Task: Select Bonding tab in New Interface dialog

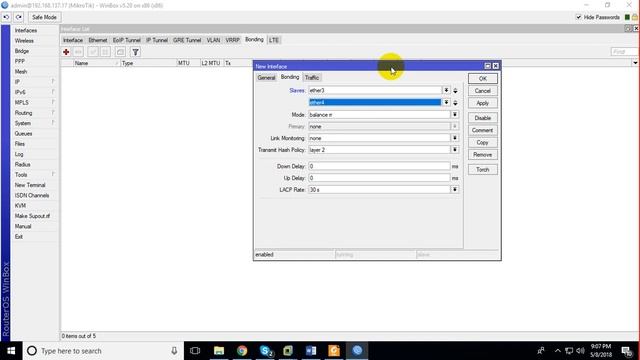Action: pos(290,77)
